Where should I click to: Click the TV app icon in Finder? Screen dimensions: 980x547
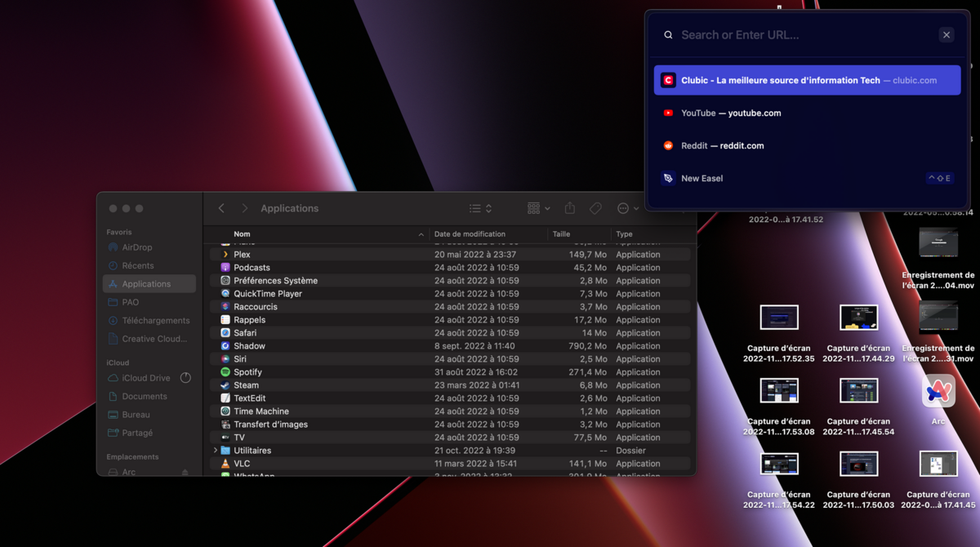225,438
